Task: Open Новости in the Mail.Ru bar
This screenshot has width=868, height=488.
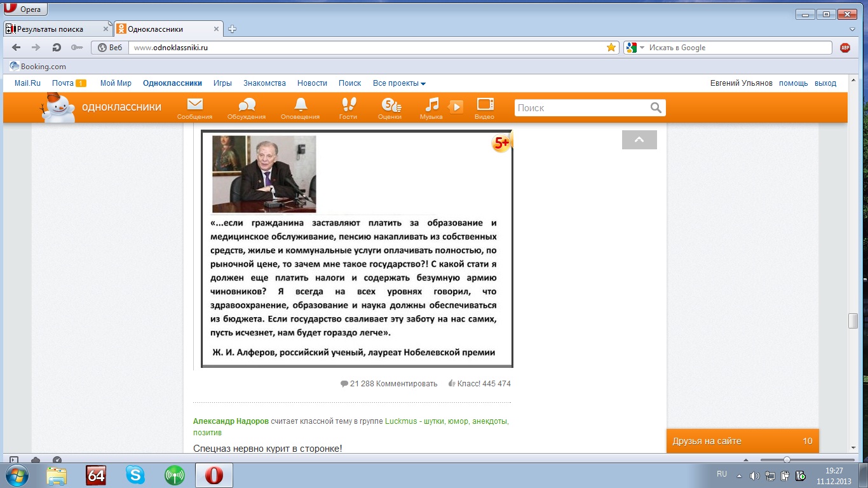Action: pyautogui.click(x=312, y=83)
